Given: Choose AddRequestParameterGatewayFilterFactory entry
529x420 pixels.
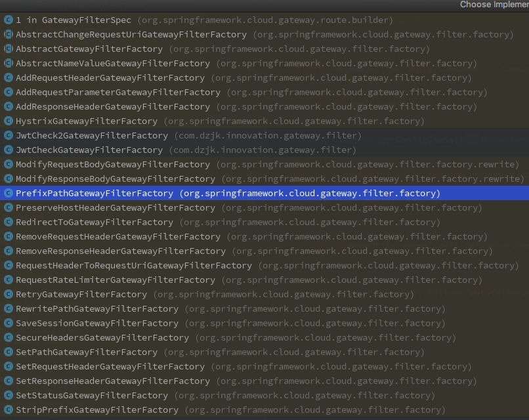Looking at the screenshot, I should coord(264,92).
